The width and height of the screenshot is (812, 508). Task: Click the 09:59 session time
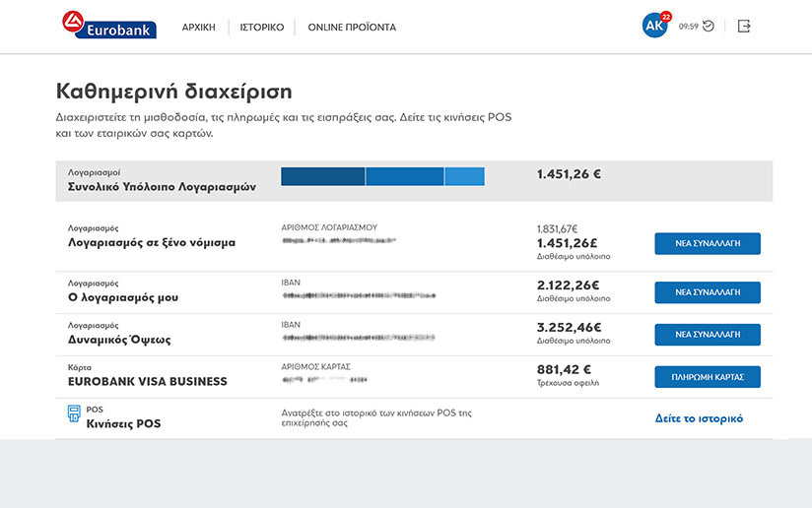[x=688, y=27]
